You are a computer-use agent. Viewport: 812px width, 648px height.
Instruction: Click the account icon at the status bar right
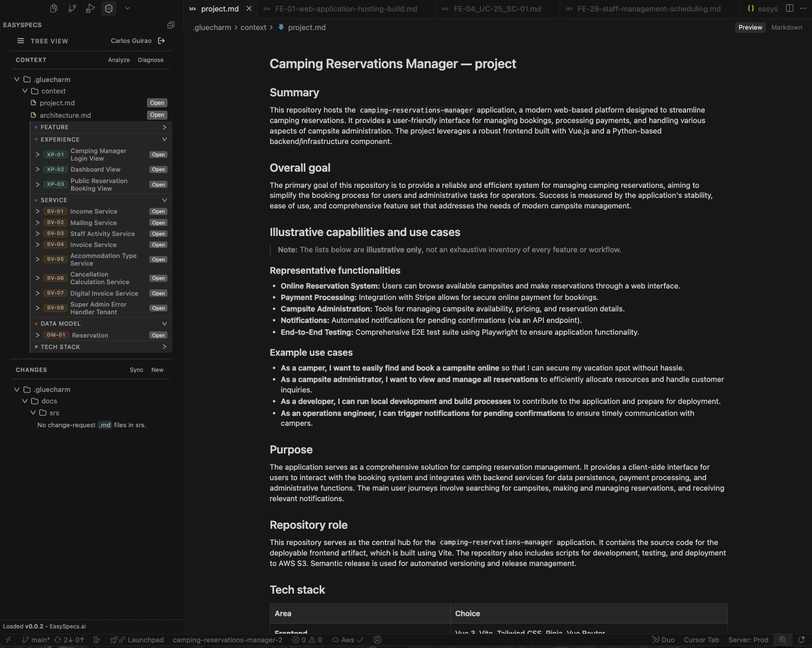point(377,640)
